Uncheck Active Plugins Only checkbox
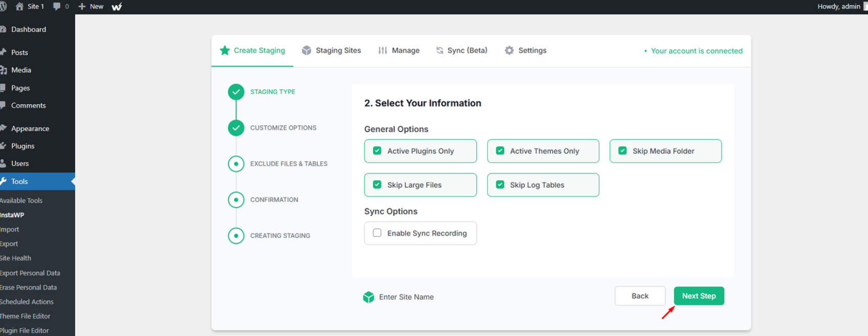Image resolution: width=868 pixels, height=336 pixels. tap(377, 151)
